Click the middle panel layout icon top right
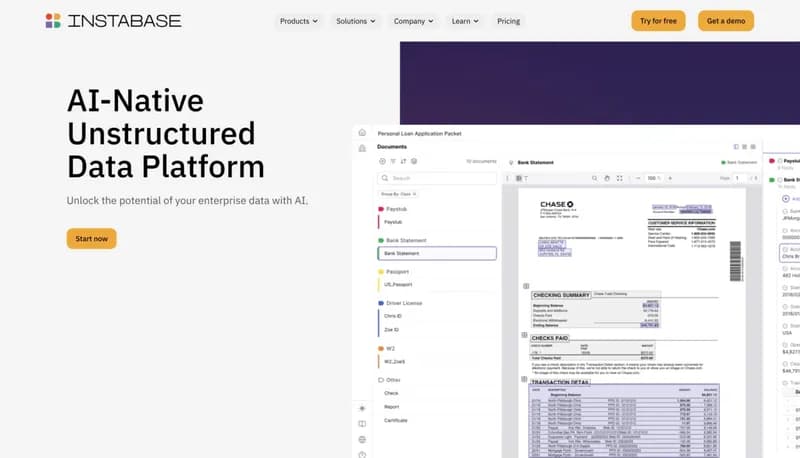The image size is (800, 458). tap(744, 147)
